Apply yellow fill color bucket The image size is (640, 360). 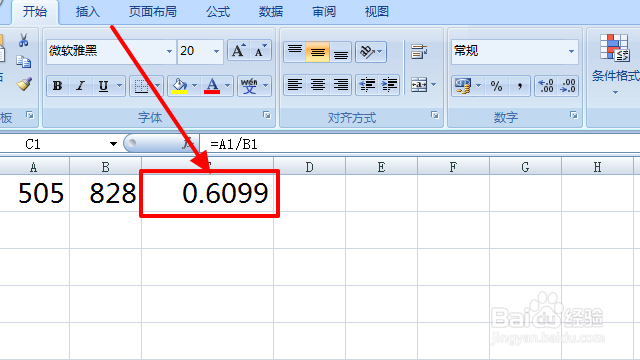click(179, 86)
